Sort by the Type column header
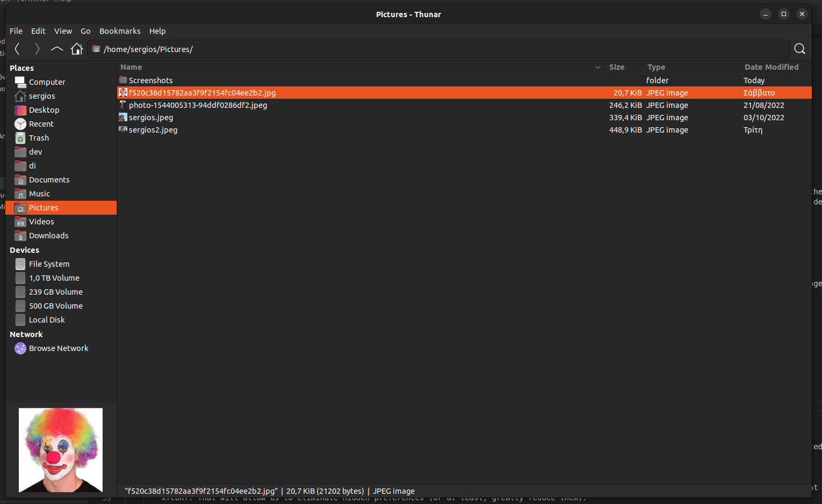 [656, 67]
